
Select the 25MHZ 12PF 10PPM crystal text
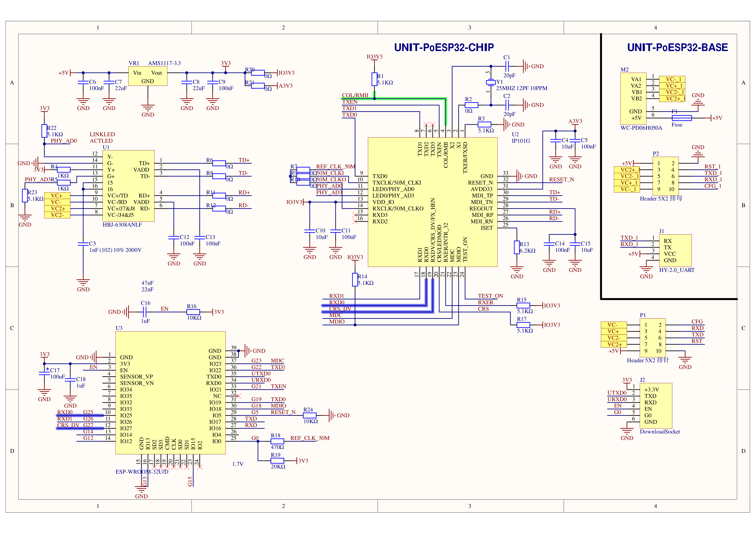point(522,88)
